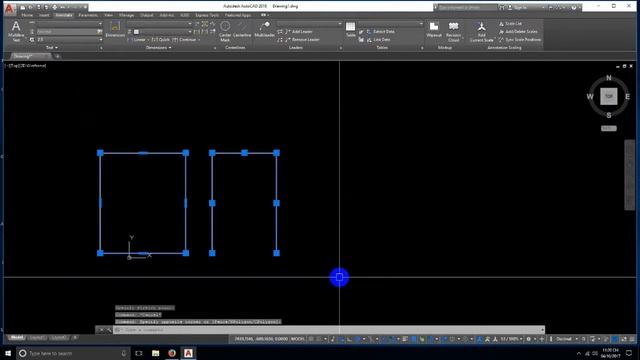640x360 pixels.
Task: Click the Quick dimension tool
Action: 160,40
